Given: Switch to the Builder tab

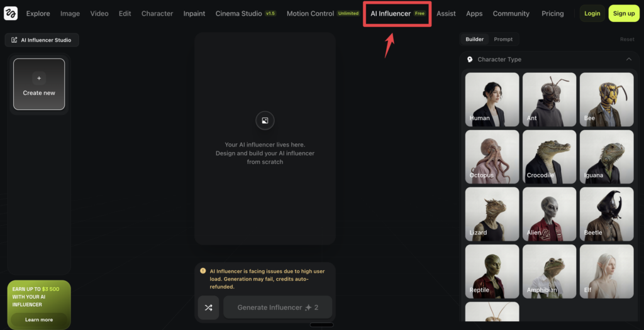Looking at the screenshot, I should [x=474, y=39].
